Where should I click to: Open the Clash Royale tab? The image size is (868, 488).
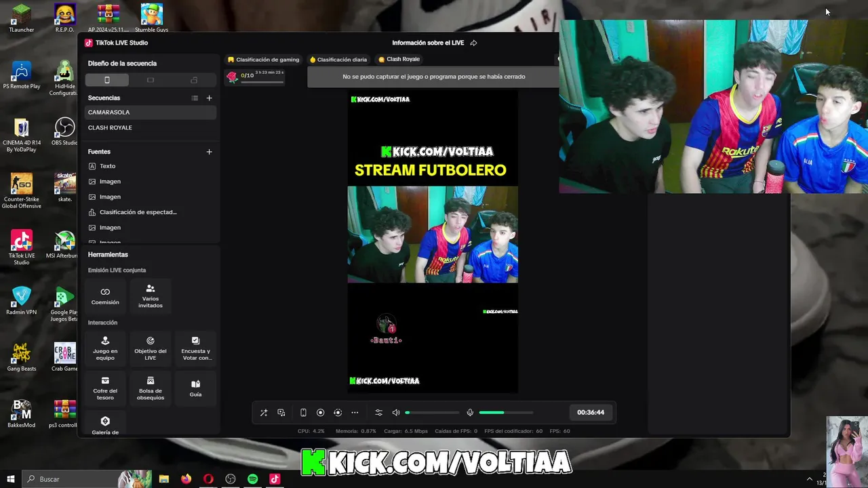[x=399, y=60]
